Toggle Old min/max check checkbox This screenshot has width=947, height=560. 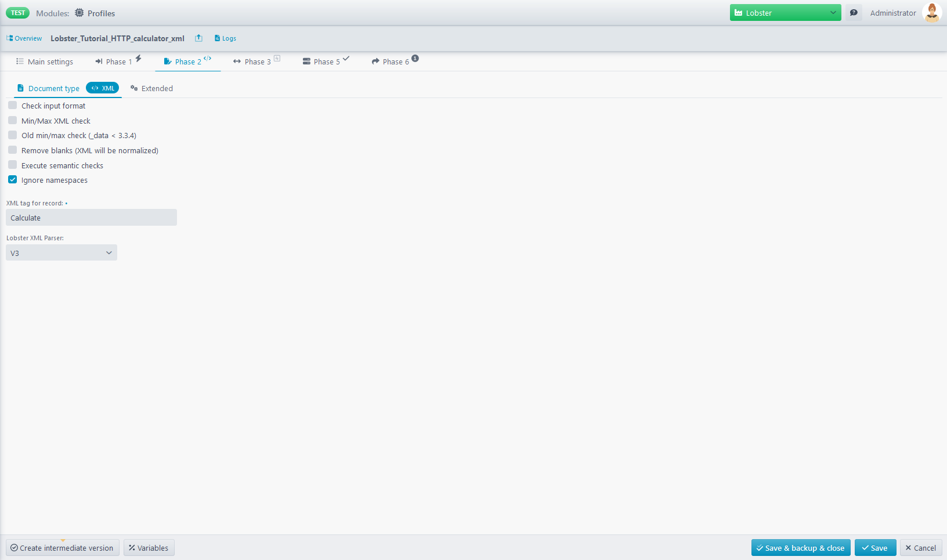point(12,135)
